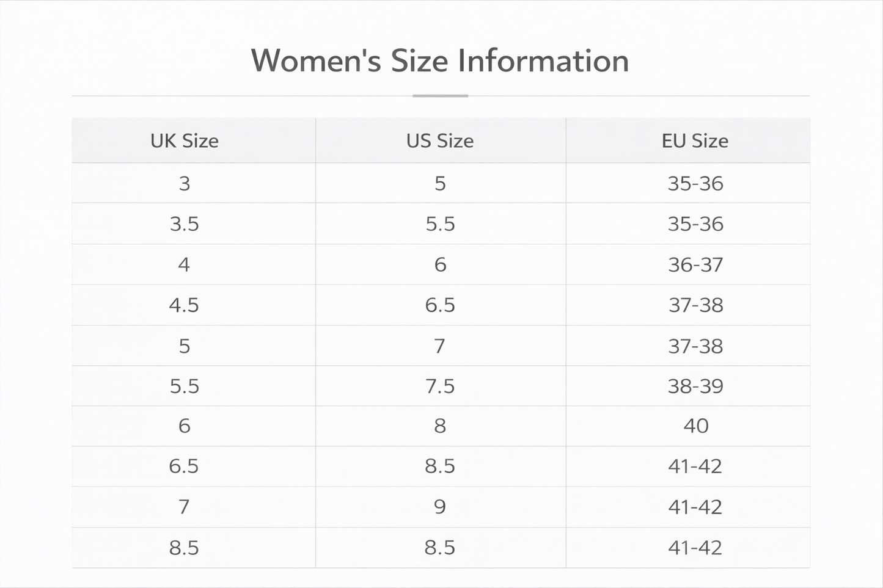Select the US Size column header
Screen dimensions: 883x588
tap(440, 141)
